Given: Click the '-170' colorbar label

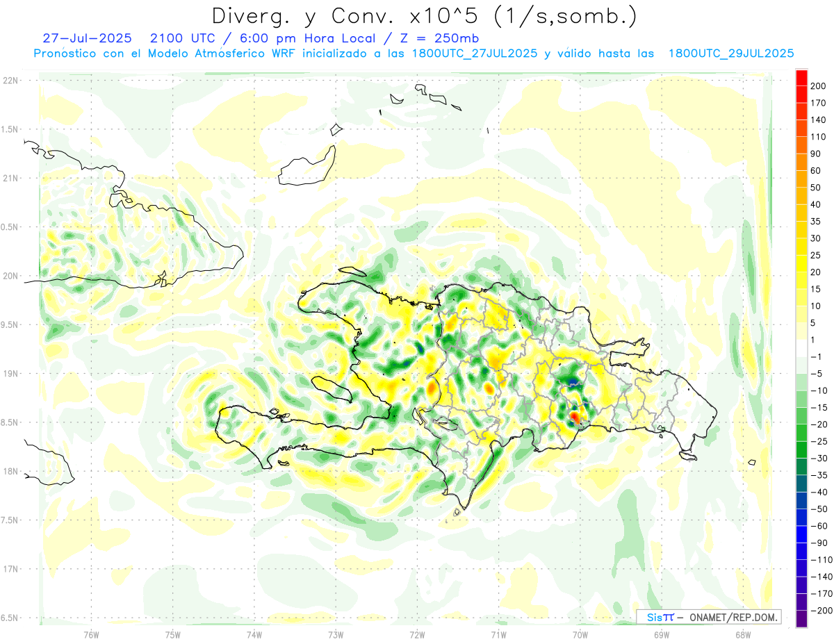Looking at the screenshot, I should pos(821,594).
